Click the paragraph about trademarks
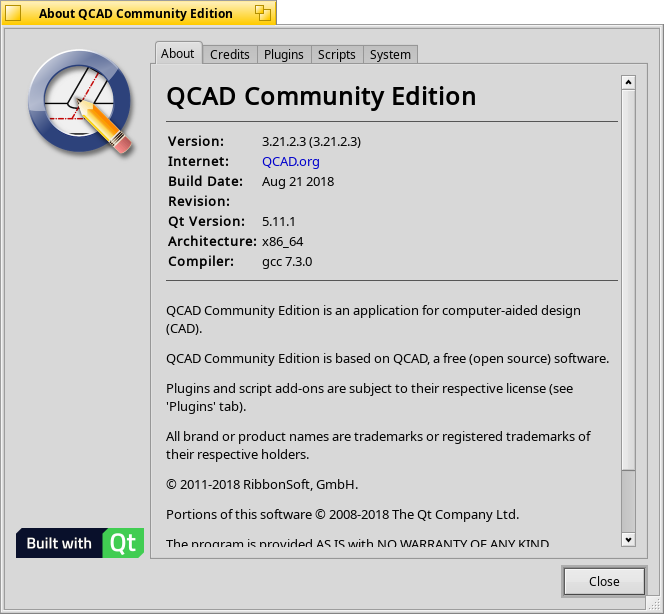 (378, 445)
